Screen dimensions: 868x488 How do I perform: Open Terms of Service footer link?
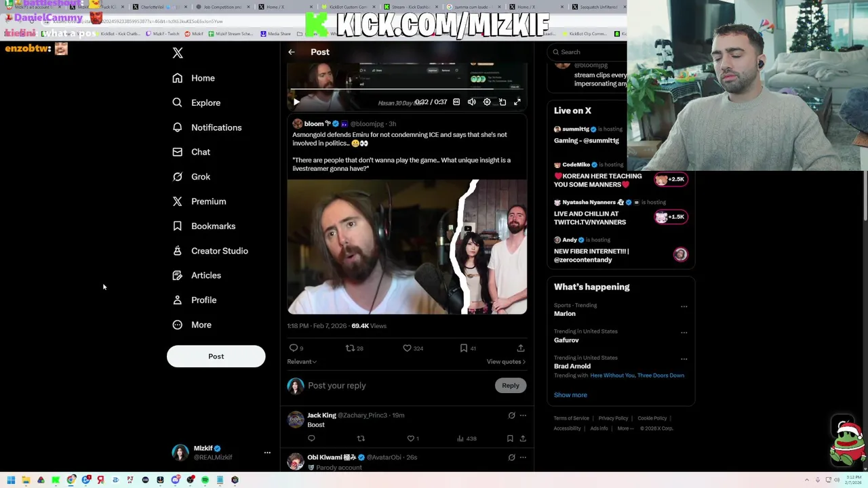[x=572, y=418]
